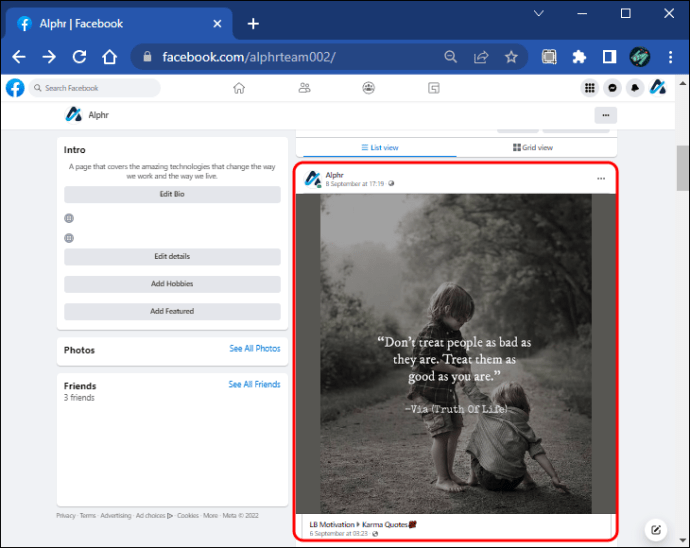Viewport: 690px width, 548px height.
Task: Click the Search Facebook field
Action: pyautogui.click(x=96, y=88)
